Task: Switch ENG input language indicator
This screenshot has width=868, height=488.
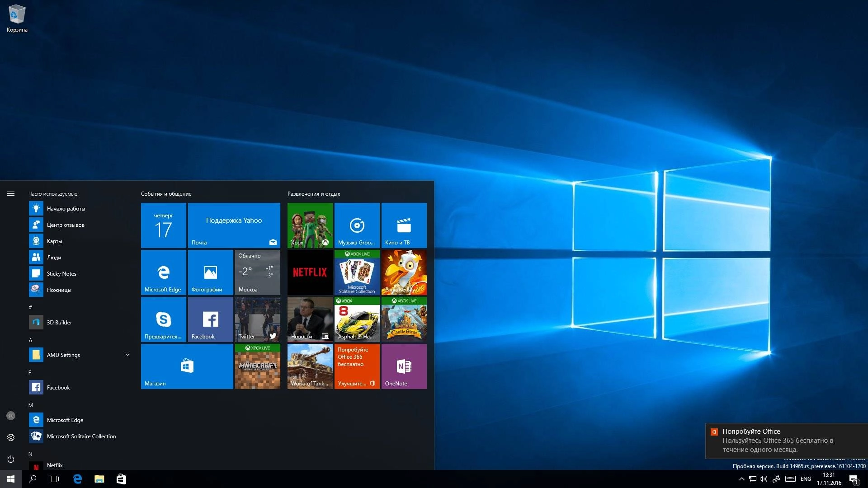Action: (x=806, y=479)
